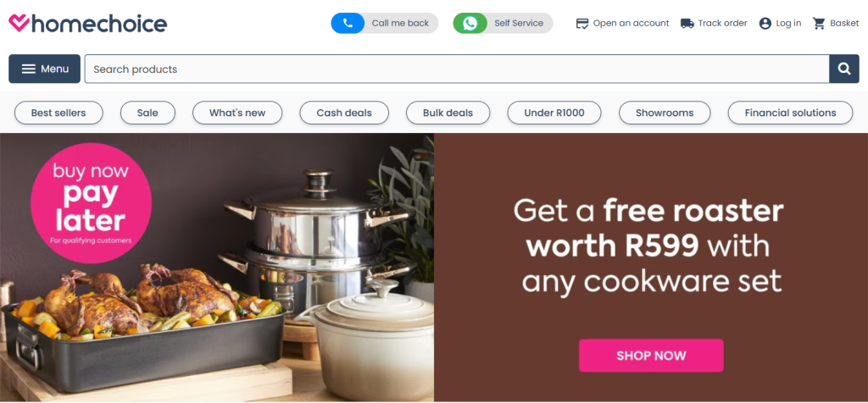Click the homechoice heart logo

(x=19, y=23)
